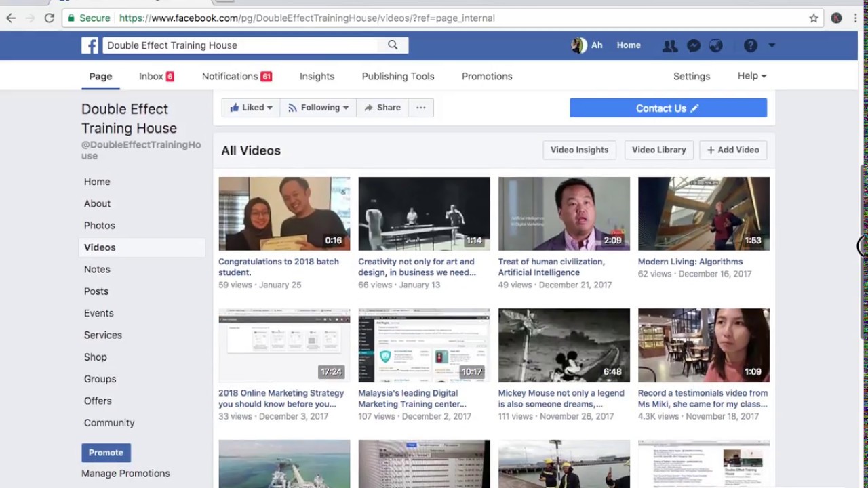Open Photos in the sidebar
The width and height of the screenshot is (868, 488).
coord(99,226)
